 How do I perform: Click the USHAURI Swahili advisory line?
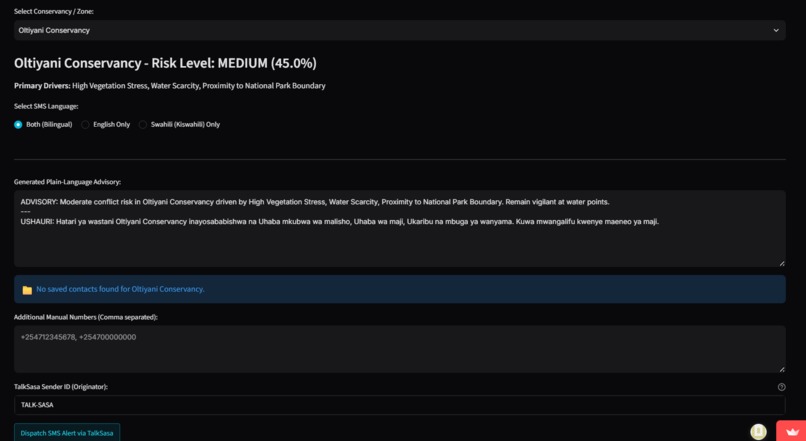(340, 222)
